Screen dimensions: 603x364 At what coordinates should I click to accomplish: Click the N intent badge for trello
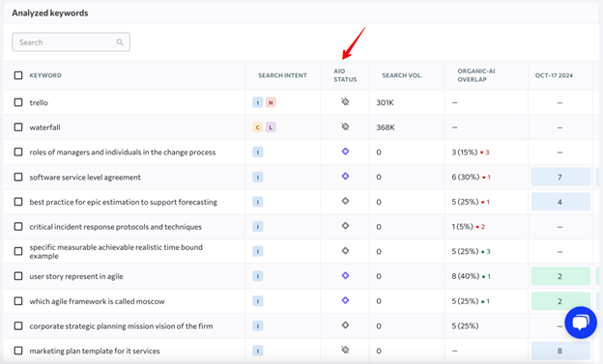coord(271,102)
